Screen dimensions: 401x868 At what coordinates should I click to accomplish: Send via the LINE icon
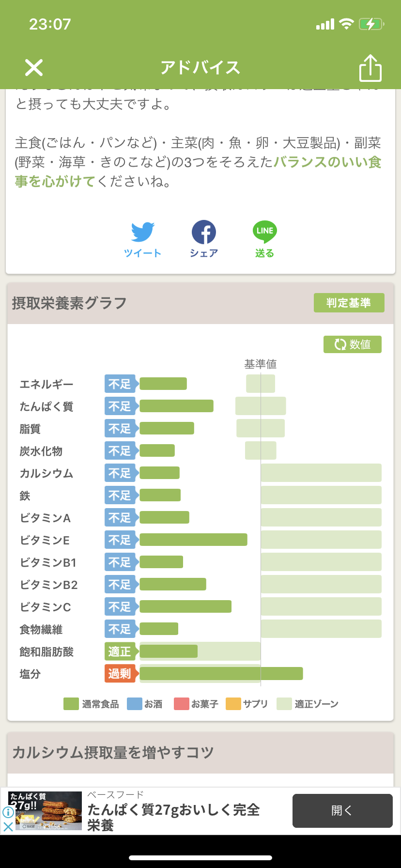click(264, 232)
